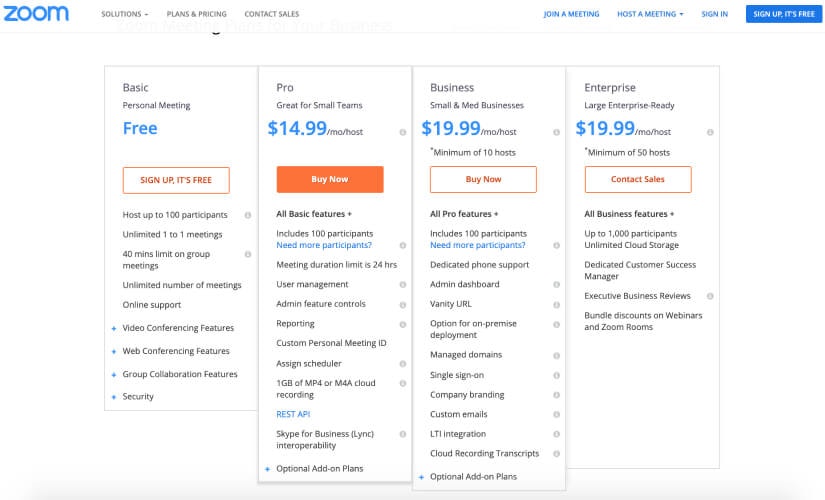Open the REST API link
Image resolution: width=825 pixels, height=500 pixels.
pos(294,414)
